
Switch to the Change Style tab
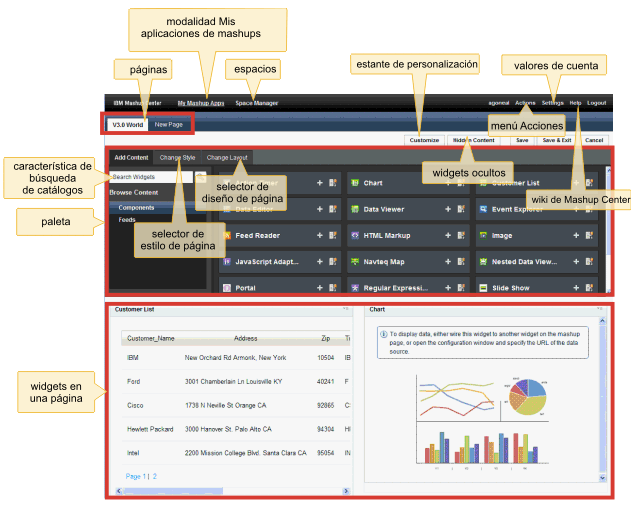[x=177, y=158]
